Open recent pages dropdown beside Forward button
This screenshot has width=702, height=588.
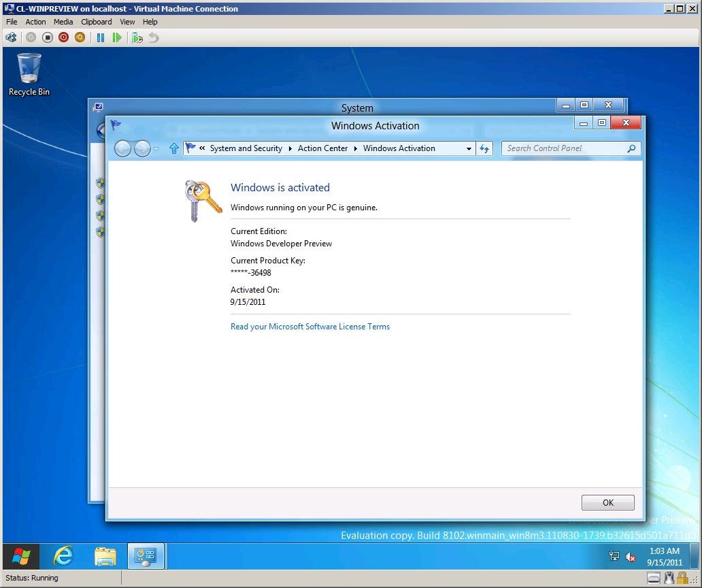coord(156,148)
